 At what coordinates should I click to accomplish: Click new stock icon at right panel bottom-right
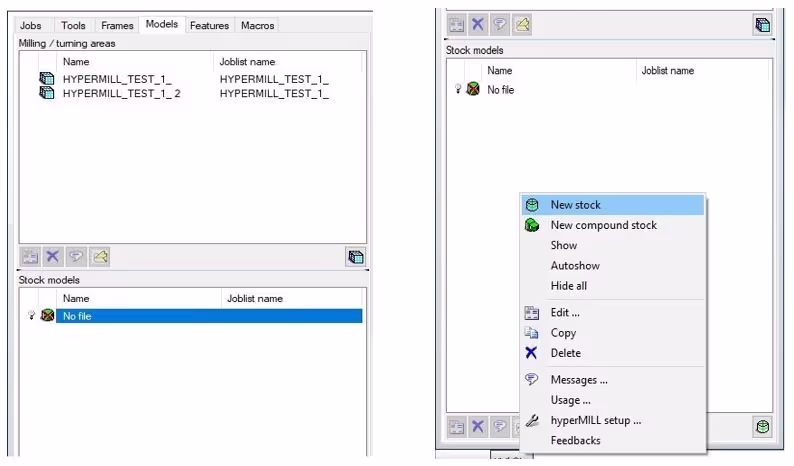(x=763, y=427)
